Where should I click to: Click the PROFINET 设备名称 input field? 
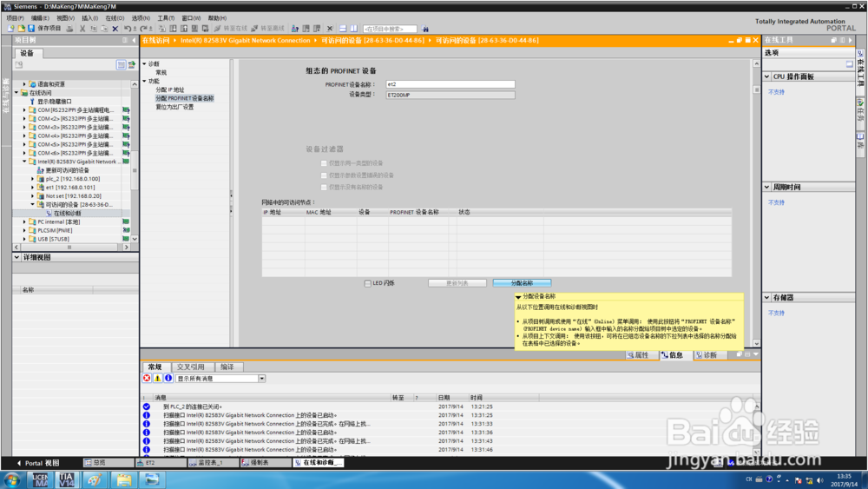pos(450,84)
